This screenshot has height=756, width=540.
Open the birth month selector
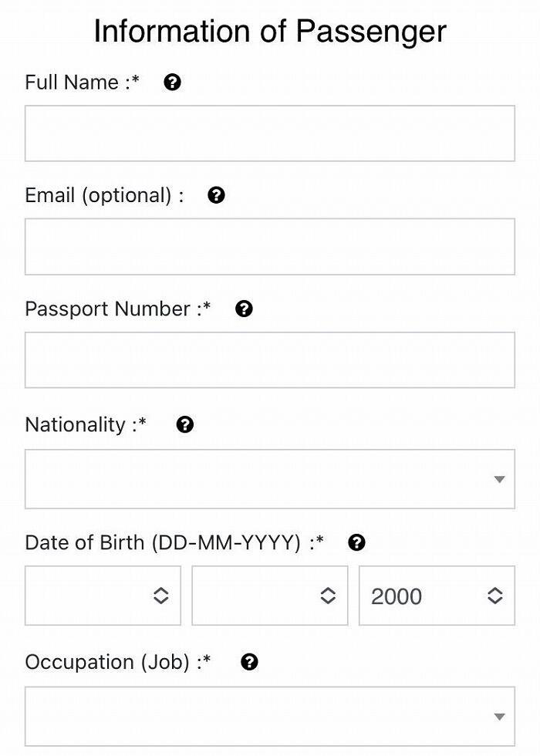(x=270, y=596)
